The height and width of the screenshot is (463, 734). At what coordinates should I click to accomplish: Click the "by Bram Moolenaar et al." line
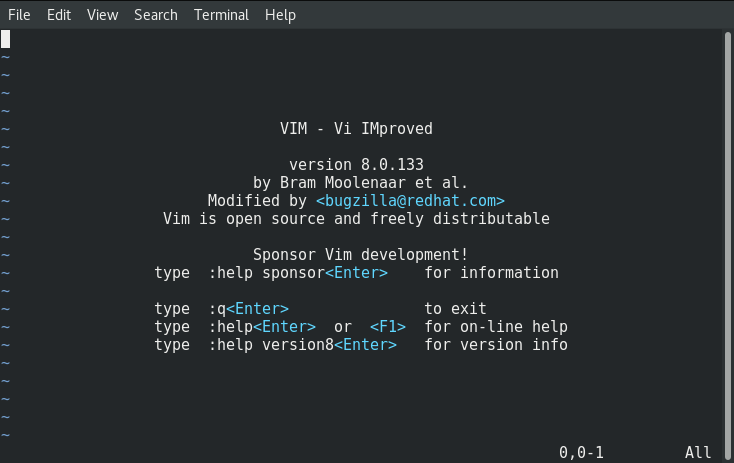point(360,183)
